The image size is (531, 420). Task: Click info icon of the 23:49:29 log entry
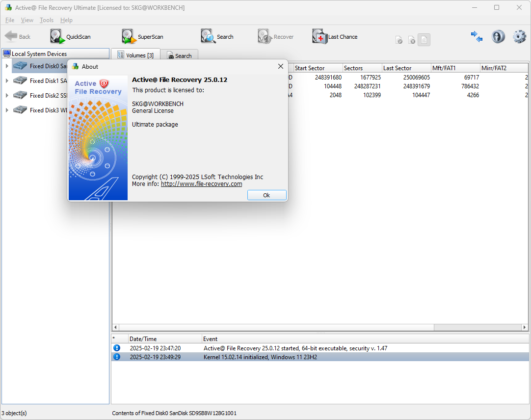click(117, 357)
